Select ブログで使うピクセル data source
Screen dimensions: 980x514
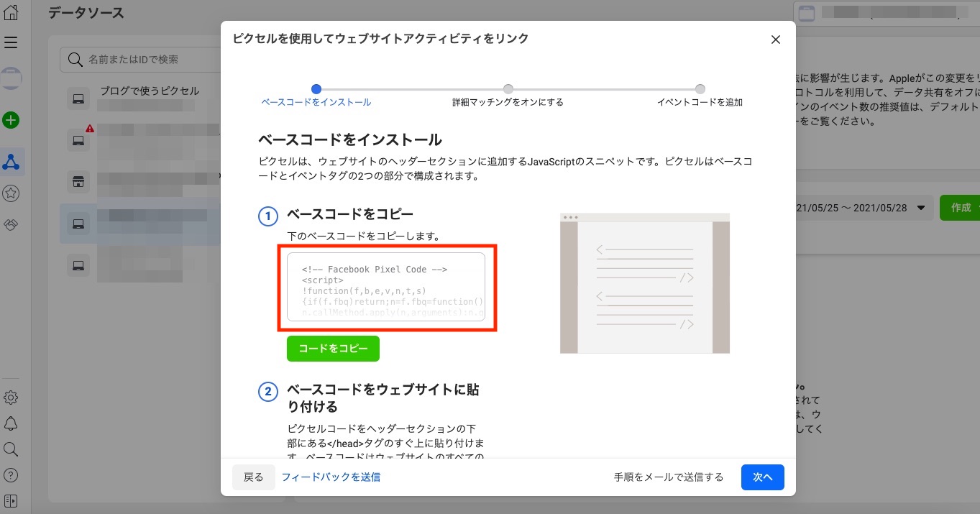coord(140,98)
